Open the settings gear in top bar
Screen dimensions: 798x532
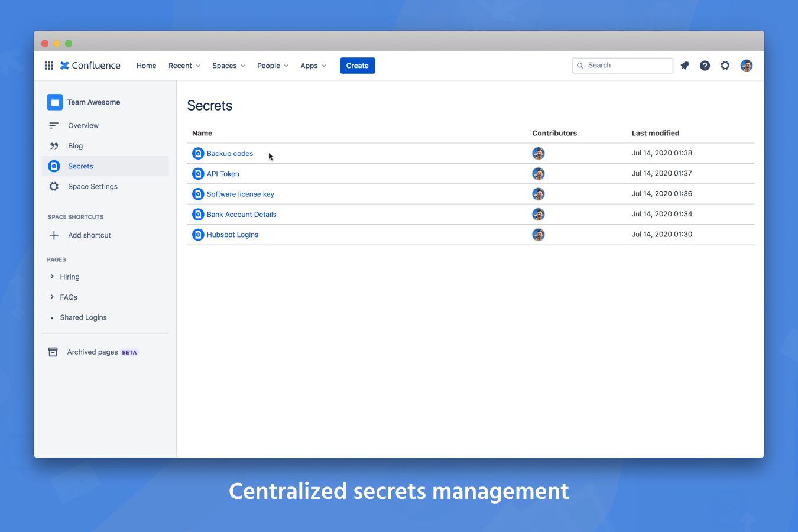pyautogui.click(x=725, y=66)
